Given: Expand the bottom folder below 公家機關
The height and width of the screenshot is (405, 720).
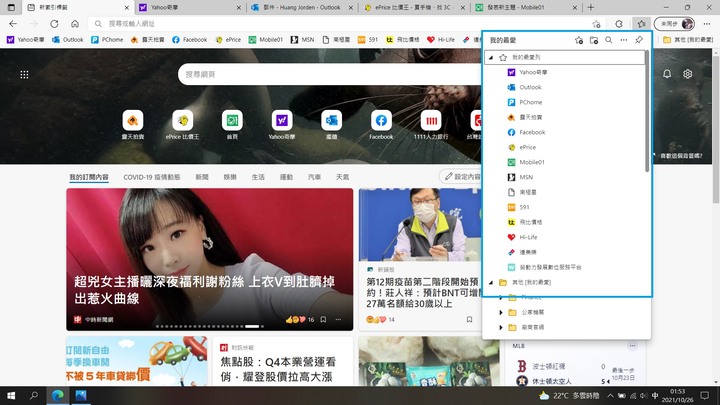Looking at the screenshot, I should pyautogui.click(x=501, y=327).
